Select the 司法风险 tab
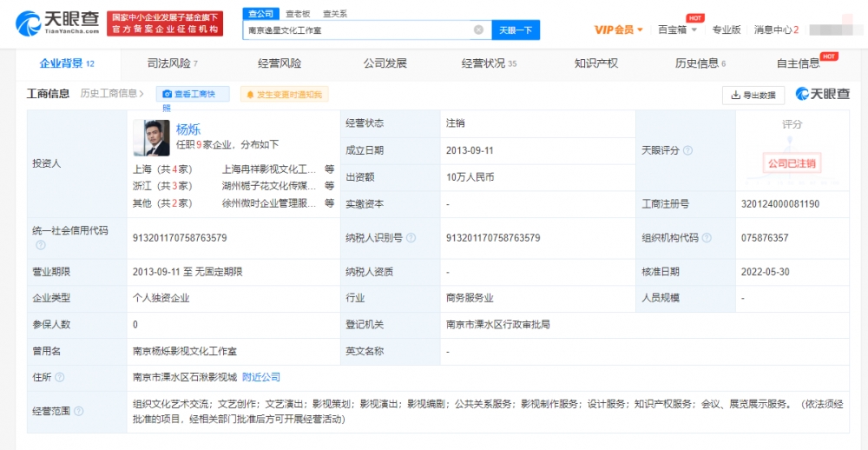 pos(173,63)
